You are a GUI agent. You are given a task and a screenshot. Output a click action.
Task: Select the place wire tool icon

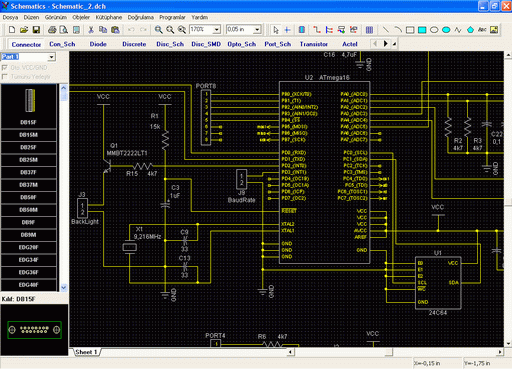coord(317,30)
